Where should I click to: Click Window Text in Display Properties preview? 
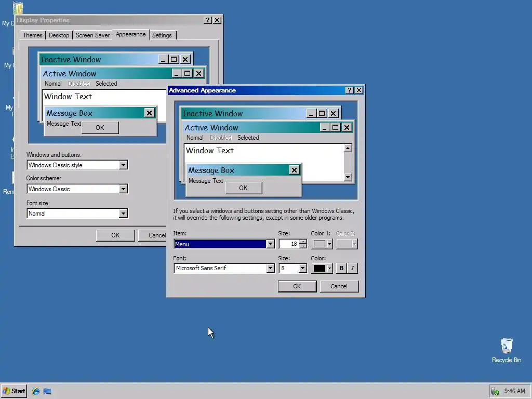[68, 96]
